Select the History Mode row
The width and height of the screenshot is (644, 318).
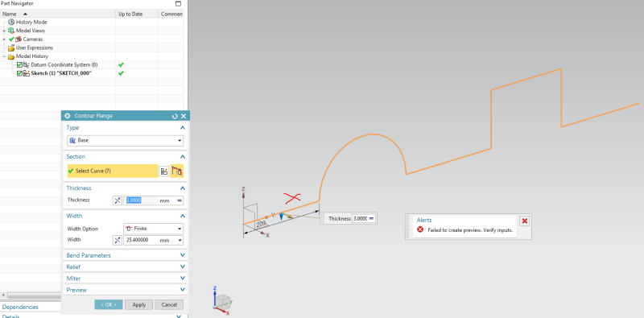[31, 23]
